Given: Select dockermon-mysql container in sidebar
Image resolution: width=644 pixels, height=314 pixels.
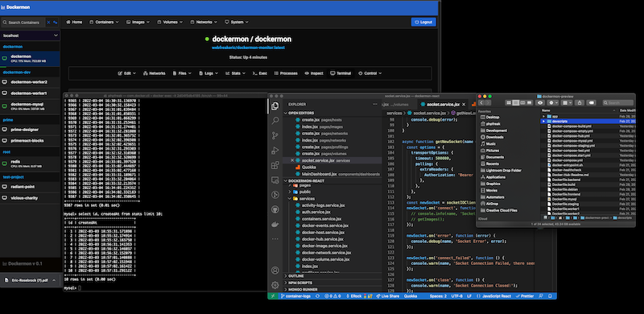Looking at the screenshot, I should point(31,106).
